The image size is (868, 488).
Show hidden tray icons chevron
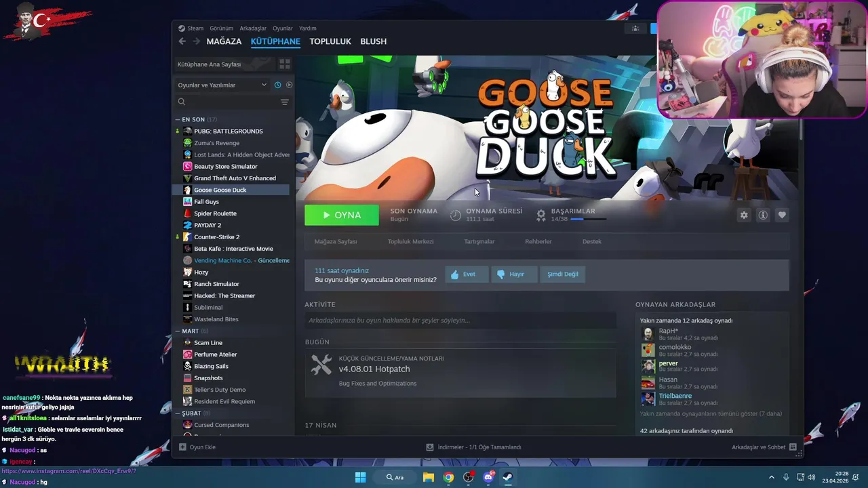click(771, 477)
